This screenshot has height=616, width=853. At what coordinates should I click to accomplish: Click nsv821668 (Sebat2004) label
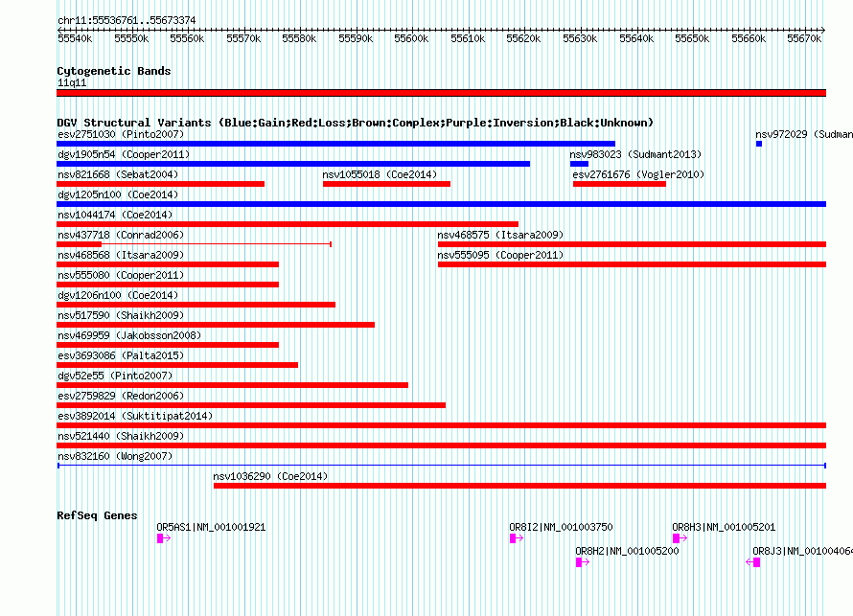click(x=118, y=174)
